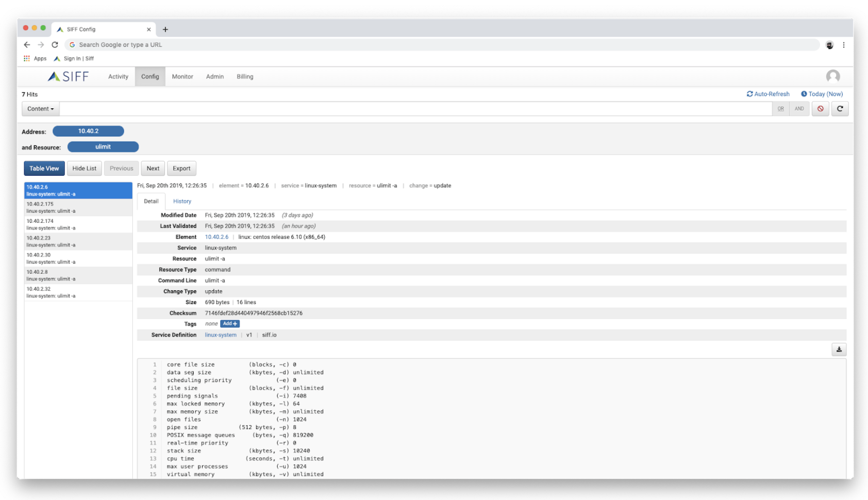
Task: Click the Export button
Action: click(x=181, y=169)
